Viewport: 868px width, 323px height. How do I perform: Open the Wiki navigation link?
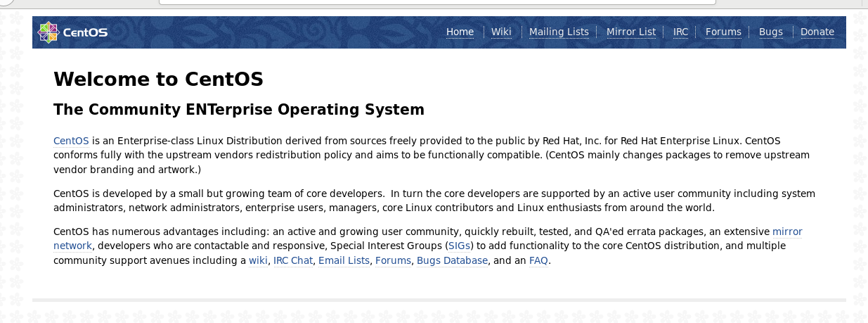click(501, 32)
